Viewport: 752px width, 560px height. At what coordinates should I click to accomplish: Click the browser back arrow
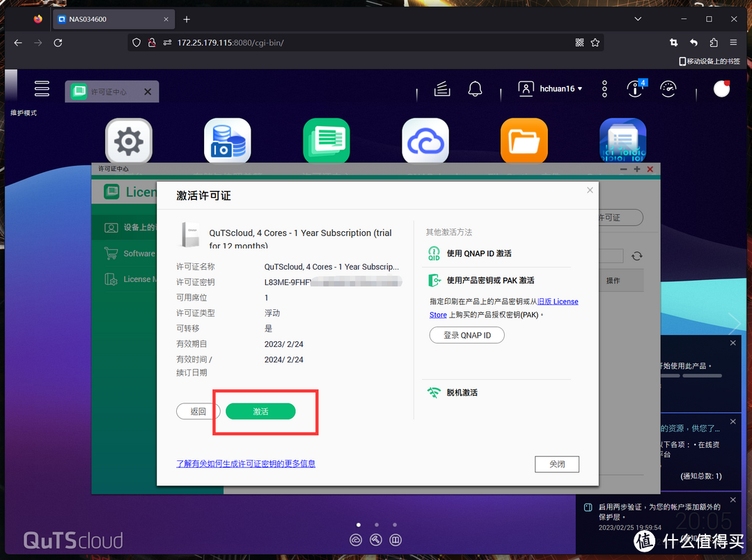click(17, 42)
